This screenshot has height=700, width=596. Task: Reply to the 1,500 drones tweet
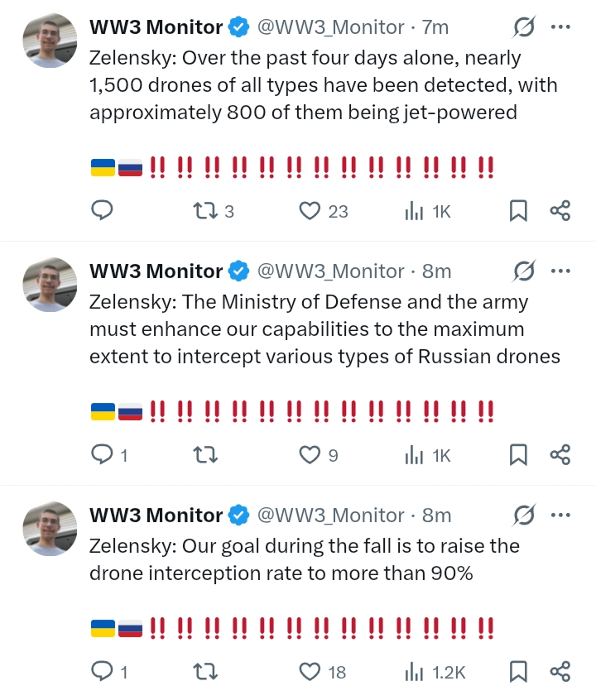pos(102,210)
